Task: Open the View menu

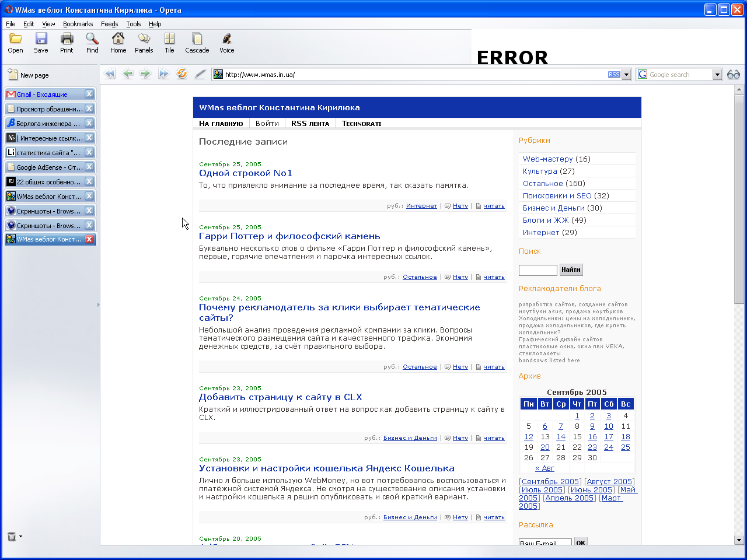Action: coord(48,24)
